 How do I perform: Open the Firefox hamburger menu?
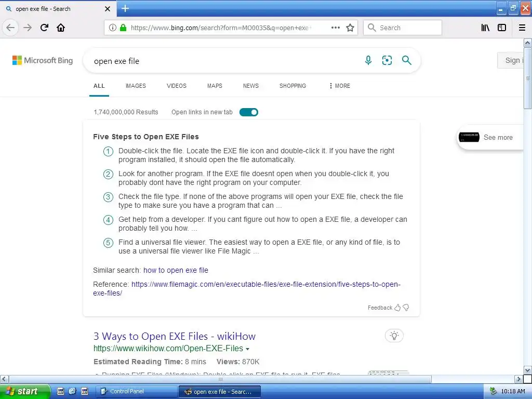[x=522, y=28]
